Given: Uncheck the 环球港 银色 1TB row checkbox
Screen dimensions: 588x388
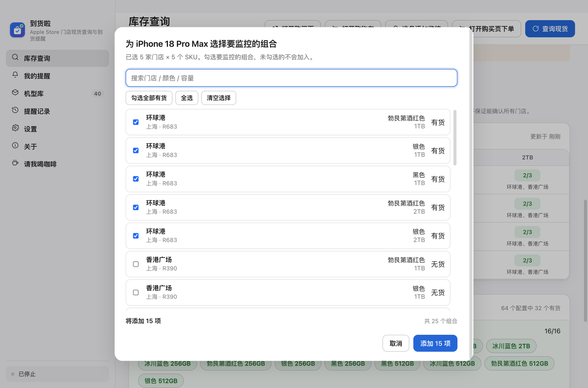Looking at the screenshot, I should 136,151.
